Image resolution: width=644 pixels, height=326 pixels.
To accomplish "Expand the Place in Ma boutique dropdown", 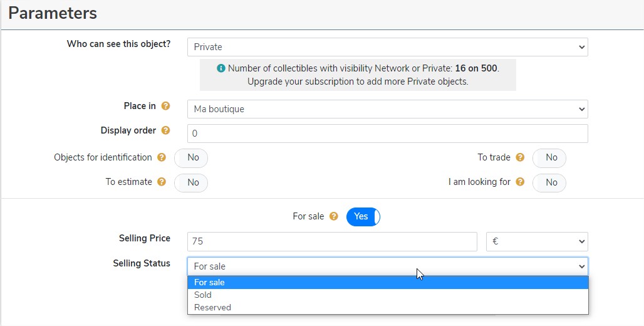I will coord(387,109).
